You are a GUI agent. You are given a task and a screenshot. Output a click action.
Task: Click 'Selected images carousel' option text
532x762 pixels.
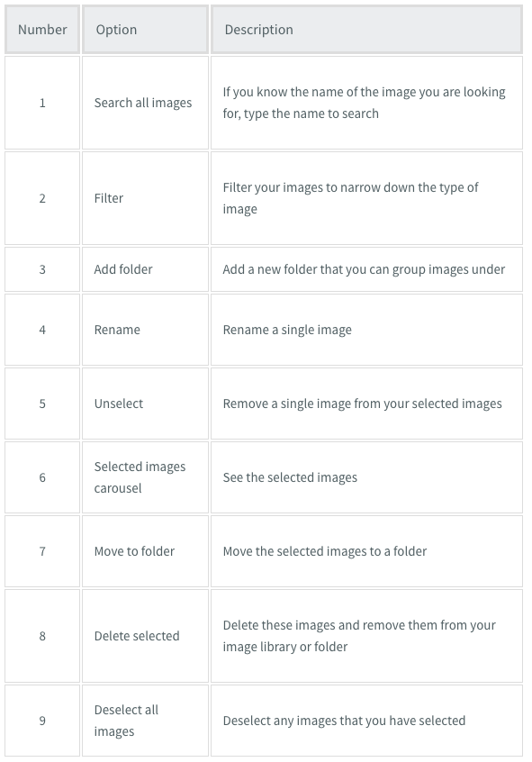coord(140,477)
